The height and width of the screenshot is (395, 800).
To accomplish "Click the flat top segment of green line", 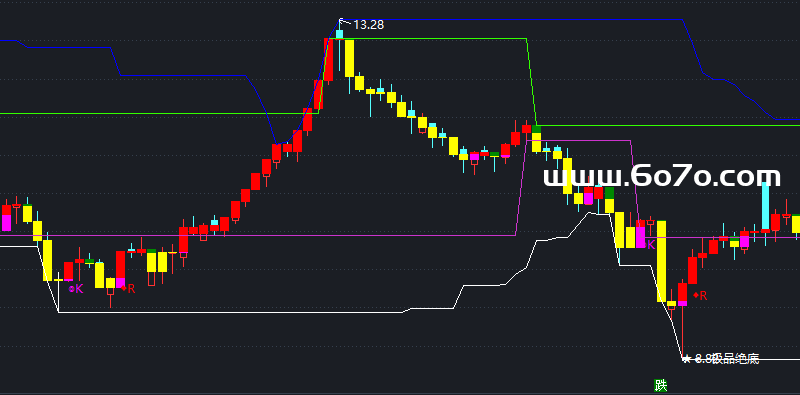I will (x=428, y=38).
